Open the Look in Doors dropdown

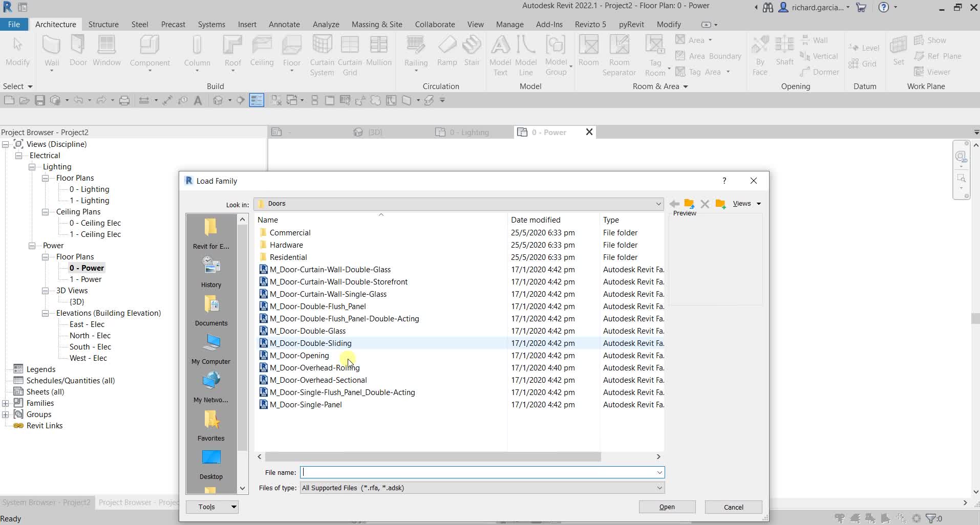tap(658, 204)
